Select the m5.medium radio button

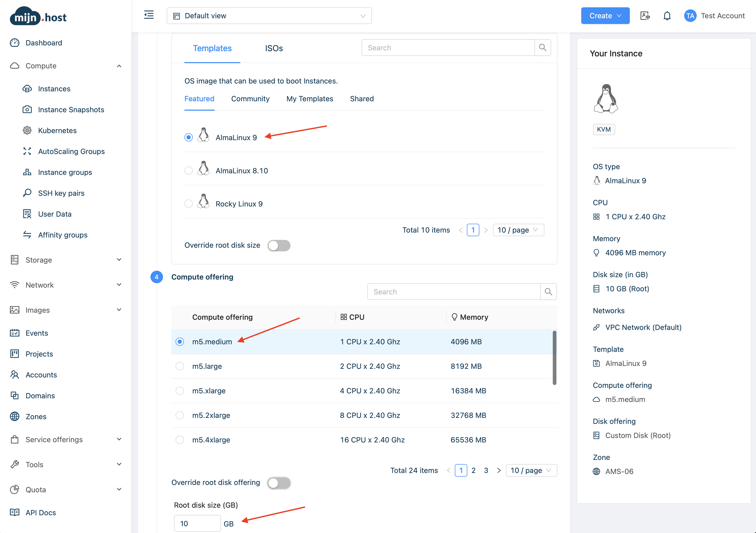[179, 341]
